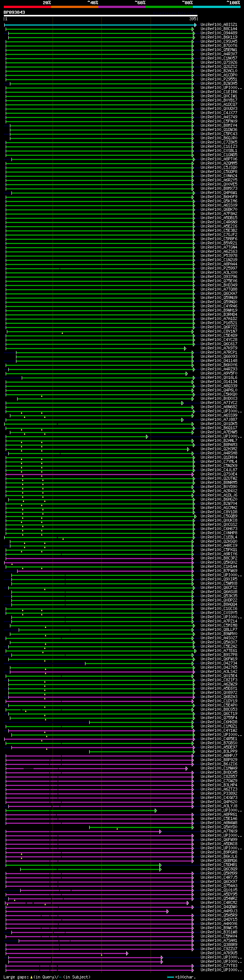This screenshot has width=244, height=980.
Task: Click the UniRef100_Q5AYD0 label
Action: click(219, 827)
